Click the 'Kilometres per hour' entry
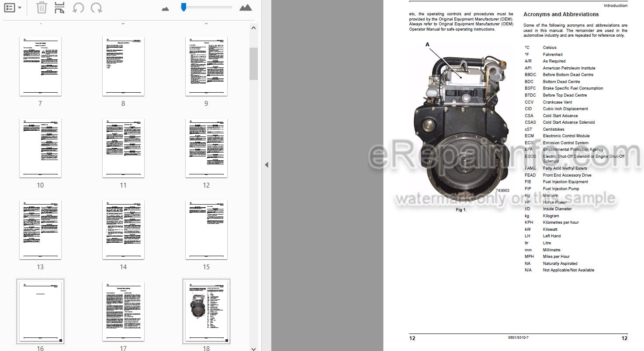The height and width of the screenshot is (351, 644). coord(561,222)
